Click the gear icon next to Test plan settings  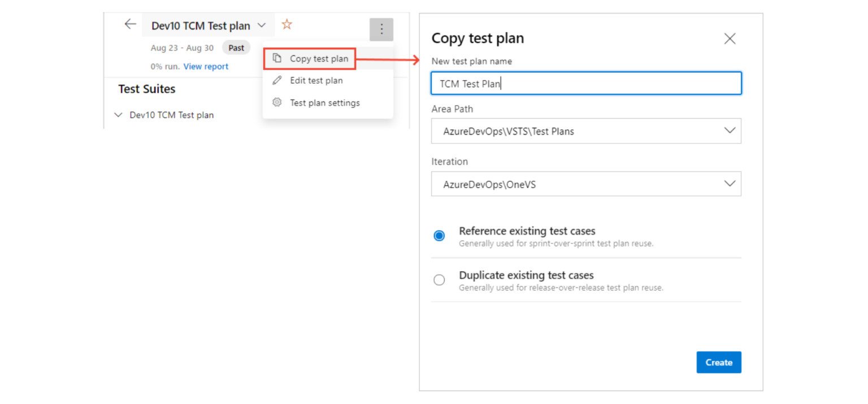click(x=277, y=102)
